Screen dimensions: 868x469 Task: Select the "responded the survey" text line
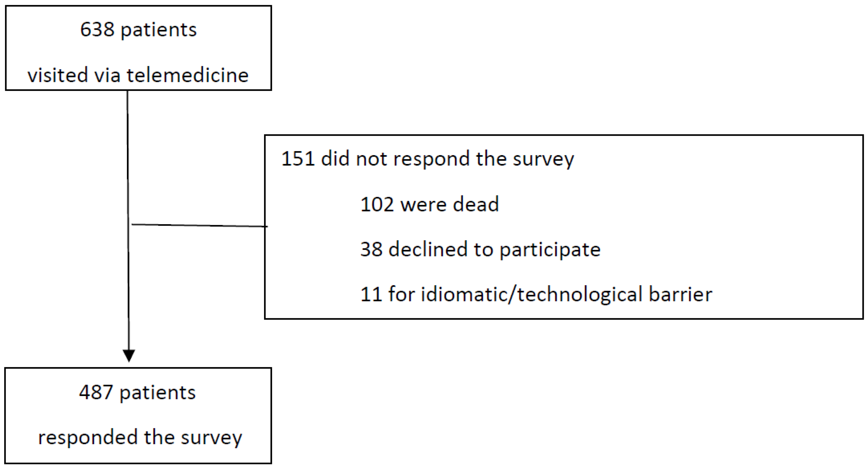[140, 438]
